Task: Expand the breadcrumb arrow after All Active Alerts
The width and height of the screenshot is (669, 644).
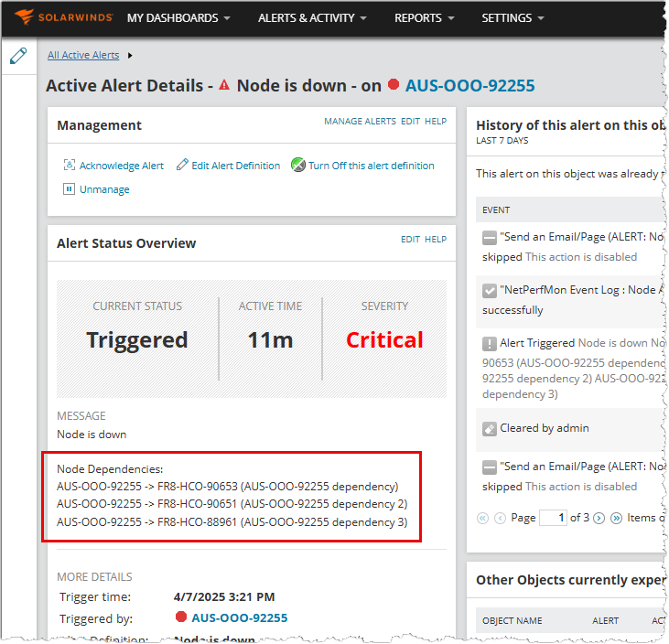Action: pos(130,56)
